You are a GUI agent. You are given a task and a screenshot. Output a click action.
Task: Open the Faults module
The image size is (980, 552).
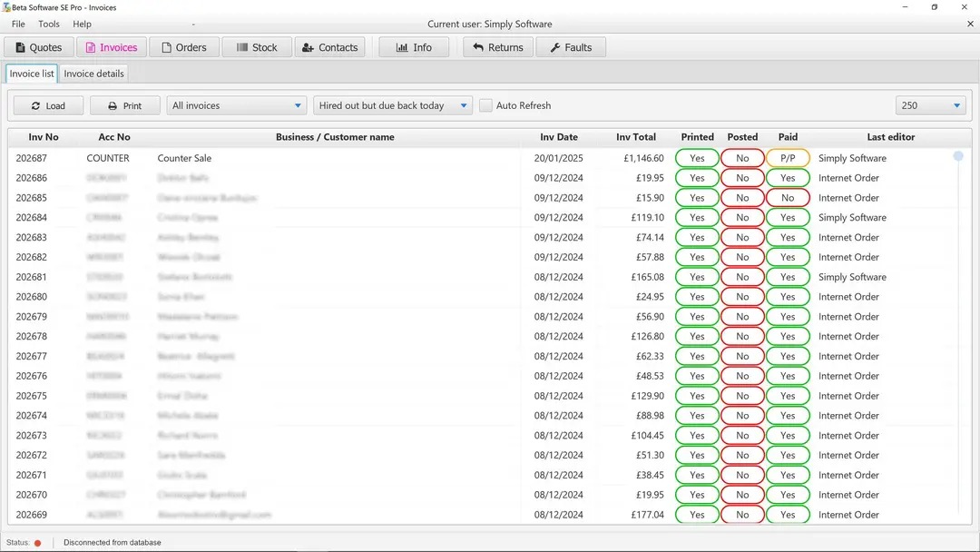coord(571,47)
